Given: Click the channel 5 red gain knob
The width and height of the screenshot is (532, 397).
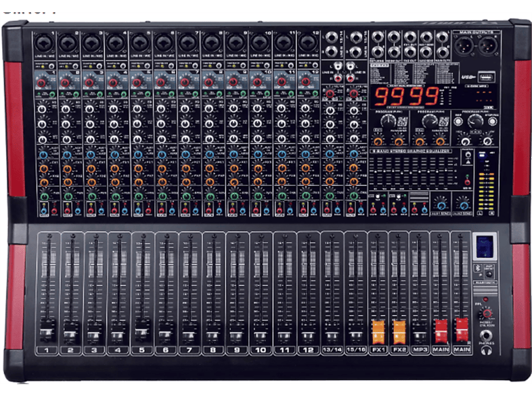Looking at the screenshot, I should click(x=137, y=83).
